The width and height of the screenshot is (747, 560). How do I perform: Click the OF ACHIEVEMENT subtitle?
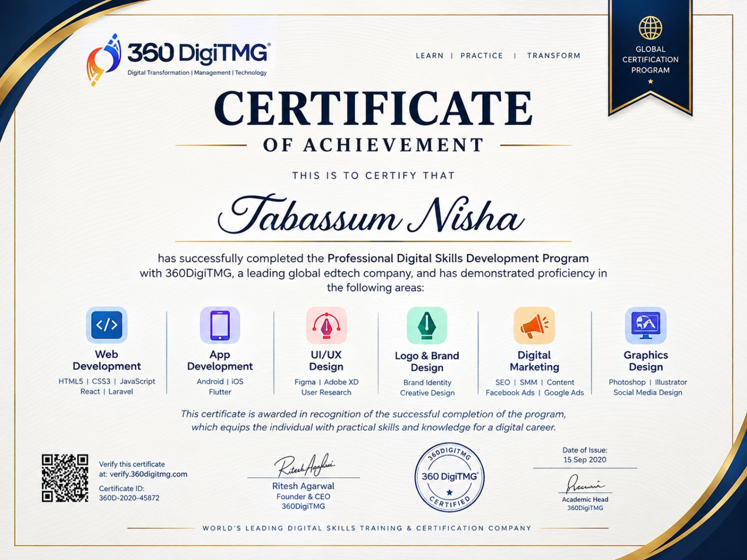[x=373, y=145]
